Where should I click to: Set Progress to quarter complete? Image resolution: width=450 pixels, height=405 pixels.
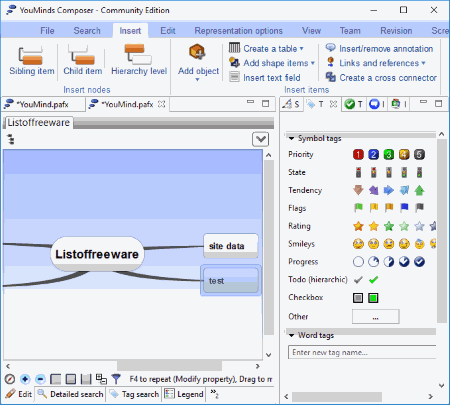point(373,262)
